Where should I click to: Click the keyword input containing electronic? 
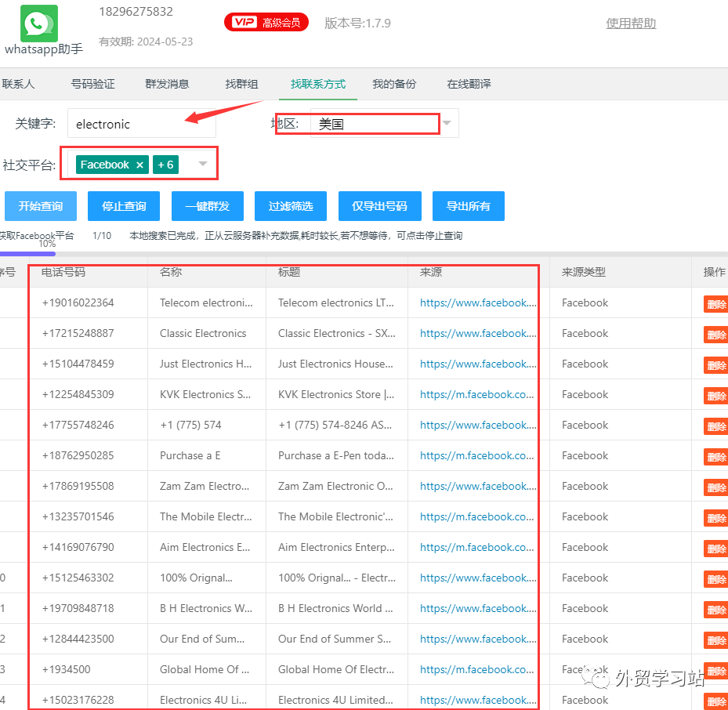pos(142,124)
